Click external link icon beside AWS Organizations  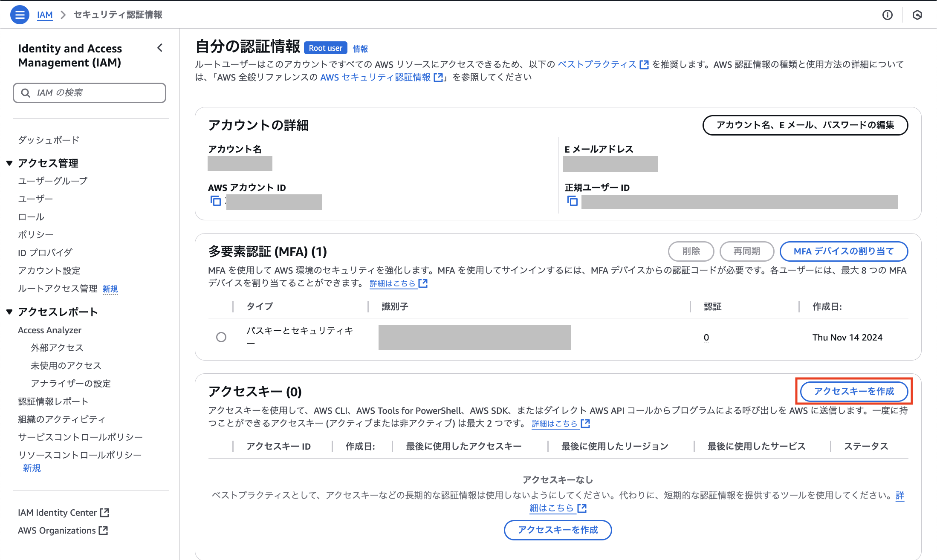103,530
